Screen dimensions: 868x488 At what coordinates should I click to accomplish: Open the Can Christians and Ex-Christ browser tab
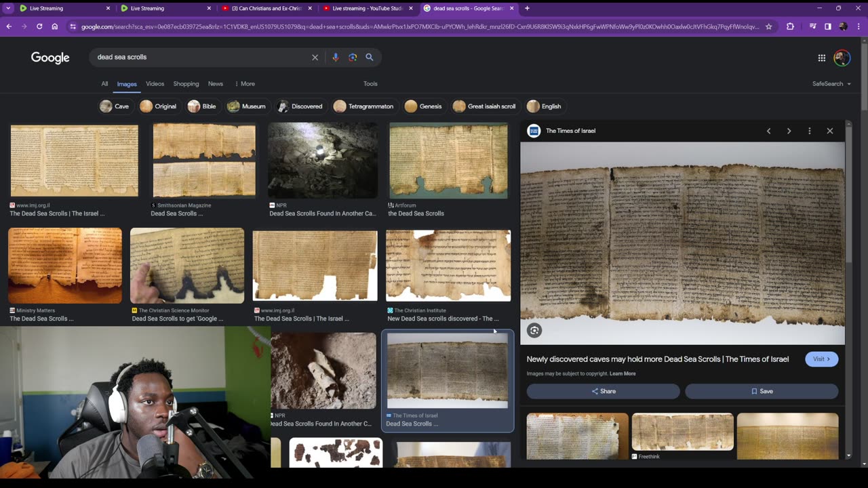click(x=267, y=8)
